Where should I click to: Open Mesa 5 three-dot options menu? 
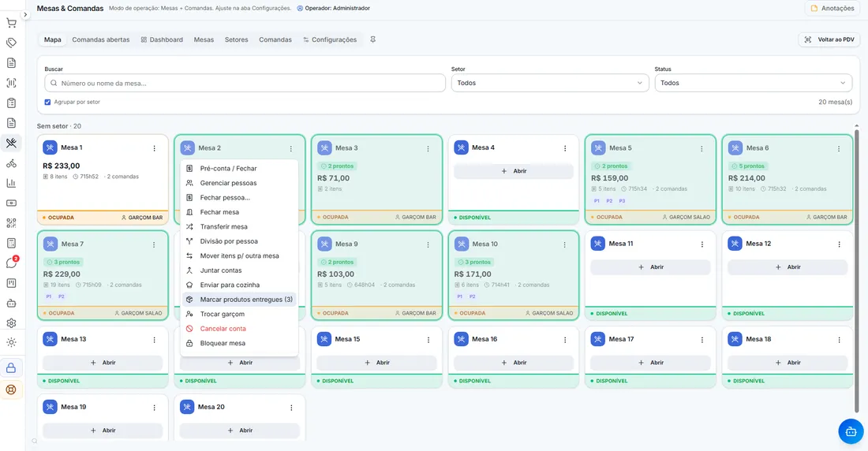702,149
